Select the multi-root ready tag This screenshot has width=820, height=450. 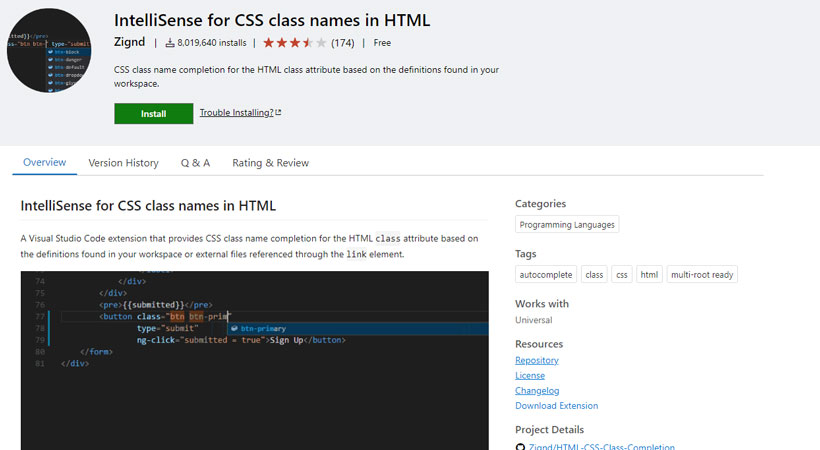(702, 275)
